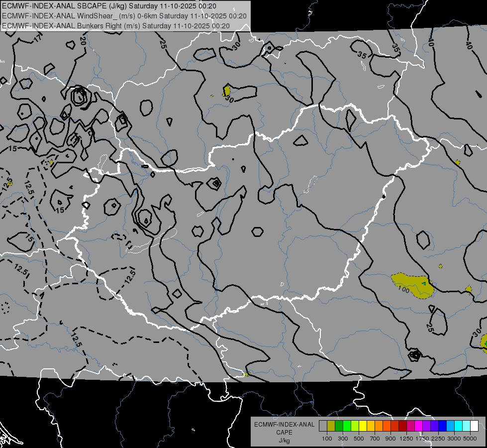
Task: Click the WindShear_ (m/s) 0-6km title line
Action: pos(124,16)
